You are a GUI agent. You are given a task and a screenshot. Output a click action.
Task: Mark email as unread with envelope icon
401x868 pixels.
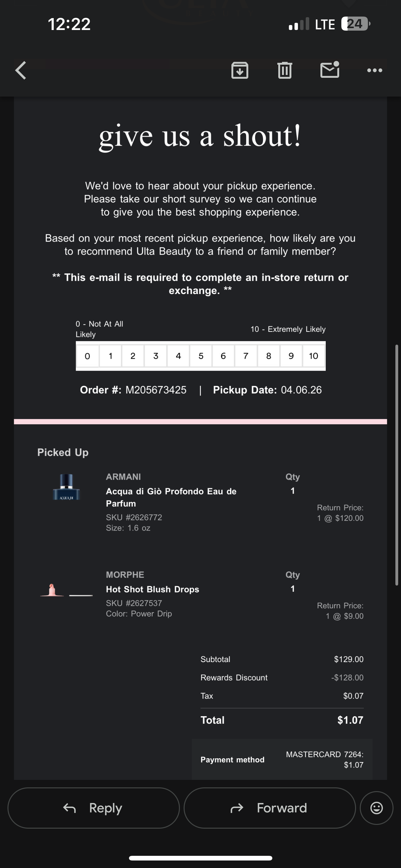click(x=329, y=70)
